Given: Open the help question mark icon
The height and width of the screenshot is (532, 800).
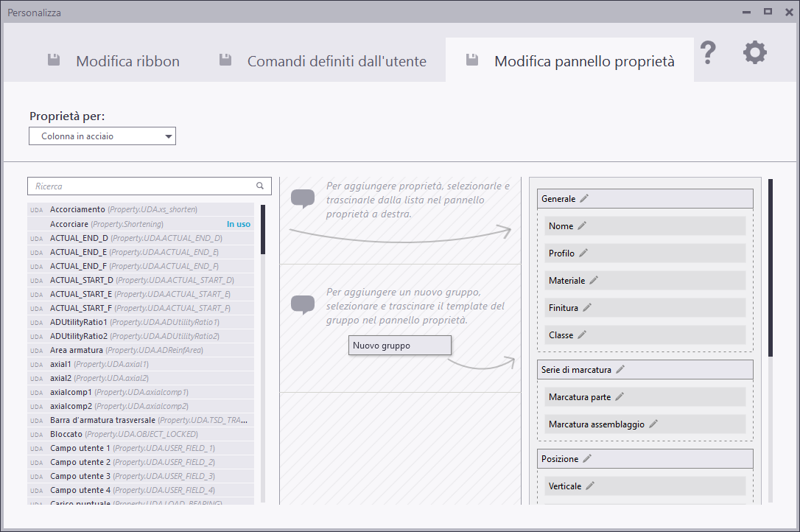Looking at the screenshot, I should 708,52.
